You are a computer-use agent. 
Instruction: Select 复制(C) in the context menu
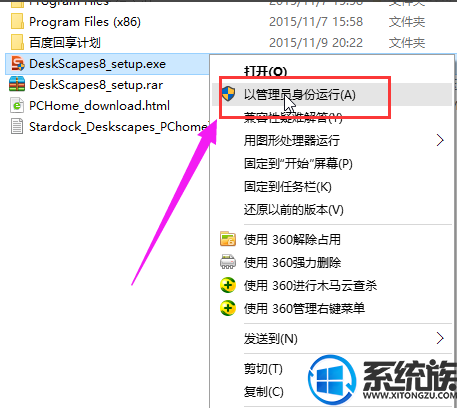tap(263, 391)
